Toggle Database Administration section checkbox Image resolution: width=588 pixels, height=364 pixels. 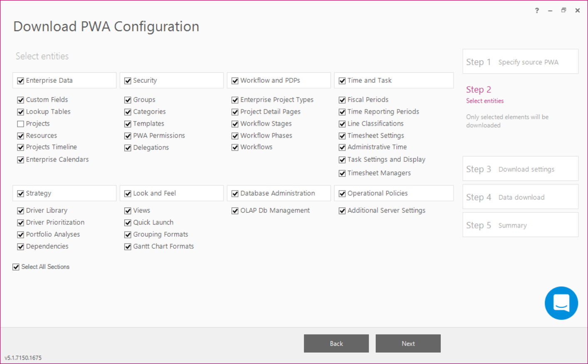click(x=235, y=193)
